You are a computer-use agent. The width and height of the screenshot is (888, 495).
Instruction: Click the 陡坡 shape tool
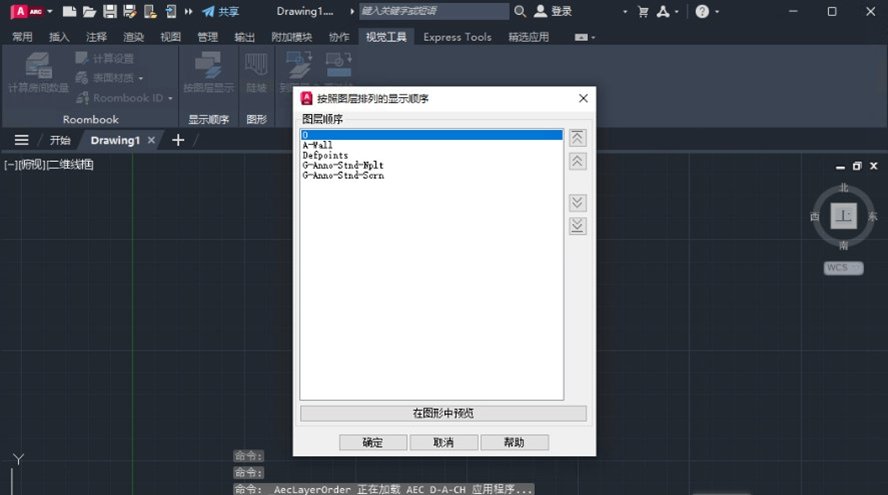pyautogui.click(x=256, y=72)
